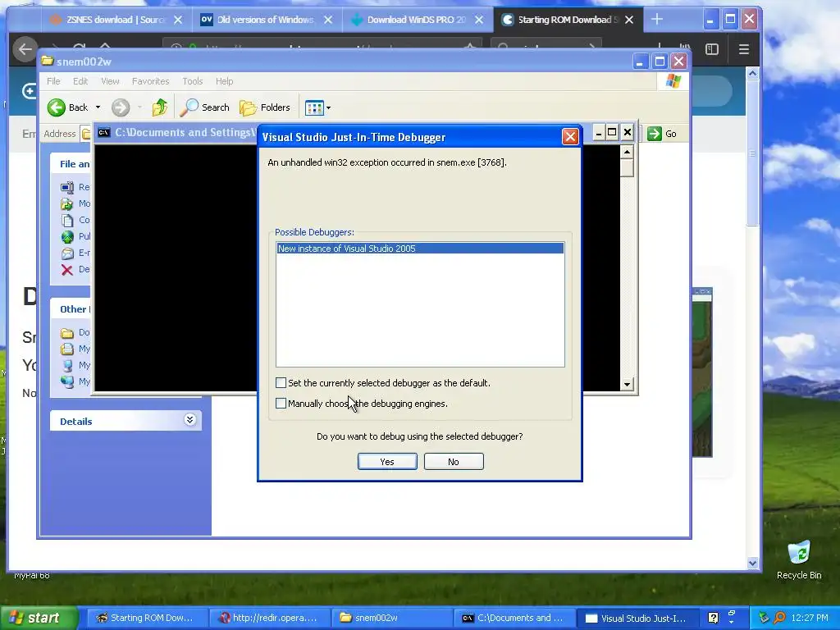This screenshot has height=630, width=840.
Task: Open the Edit menu in snem002w window
Action: (x=80, y=81)
